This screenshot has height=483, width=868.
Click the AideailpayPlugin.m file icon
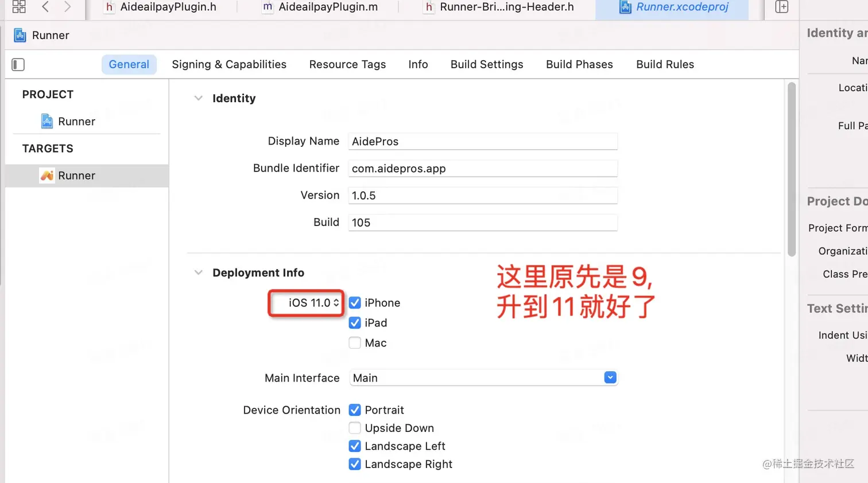(268, 7)
